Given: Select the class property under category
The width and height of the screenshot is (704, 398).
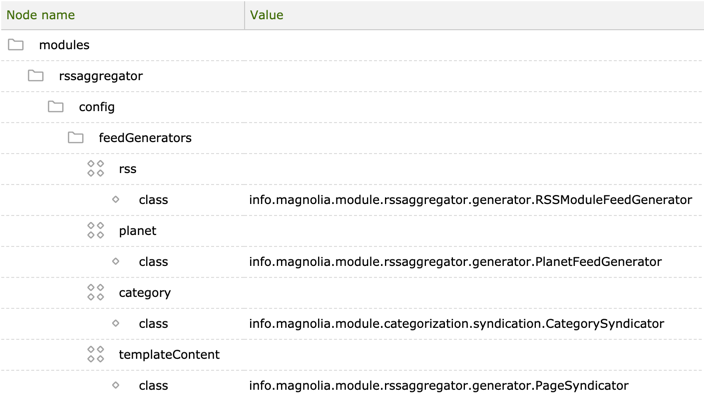Looking at the screenshot, I should 153,324.
